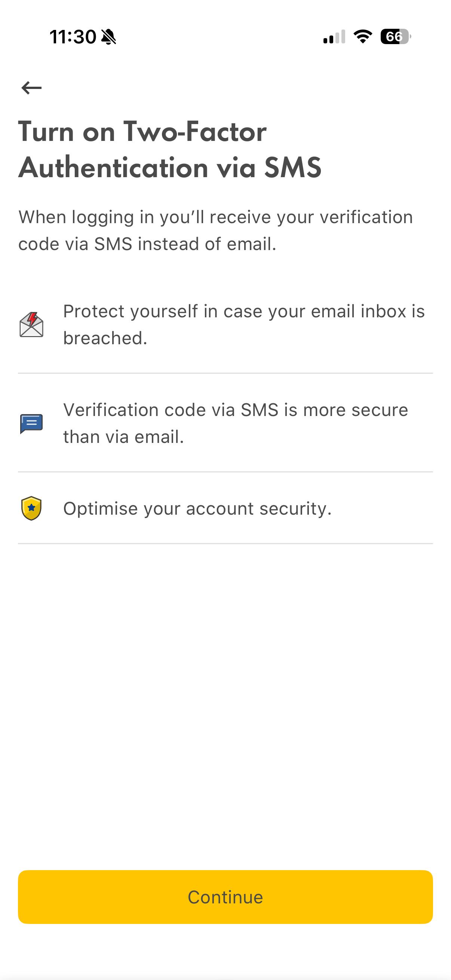Tap the yellow security shield icon

tap(31, 508)
